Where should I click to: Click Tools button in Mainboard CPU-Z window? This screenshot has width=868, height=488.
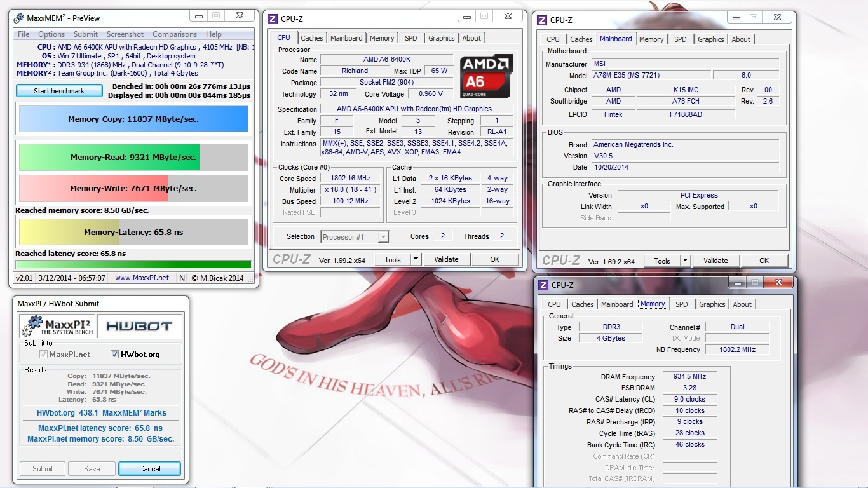(662, 261)
